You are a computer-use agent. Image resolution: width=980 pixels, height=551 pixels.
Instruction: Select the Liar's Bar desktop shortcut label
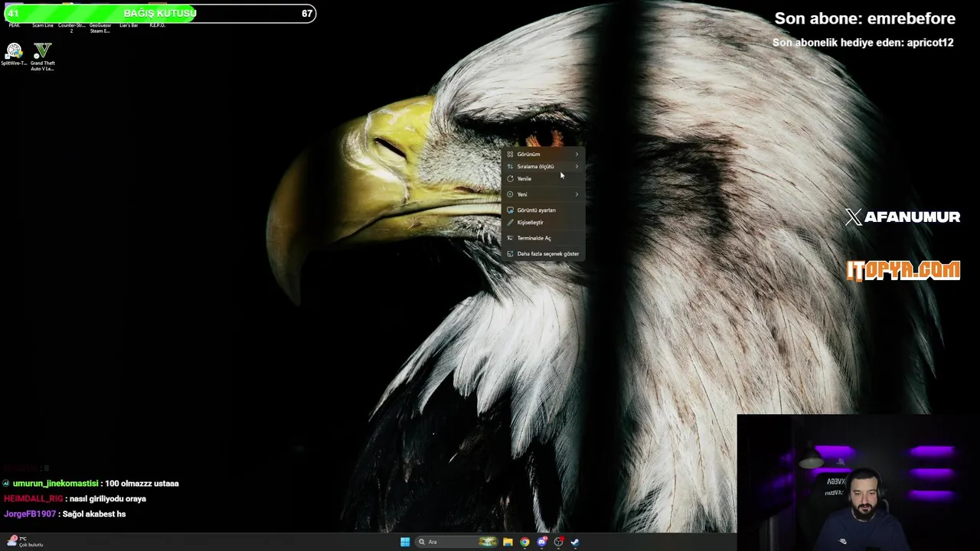point(129,25)
